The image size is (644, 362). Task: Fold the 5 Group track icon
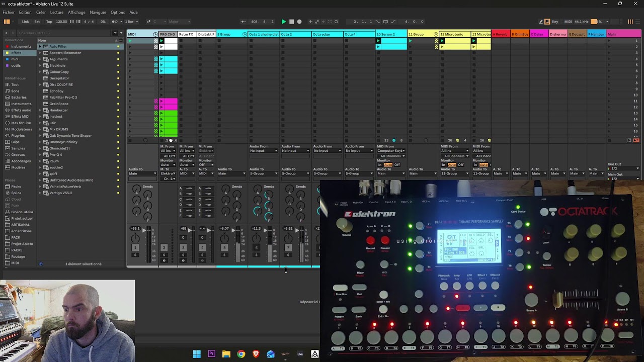point(245,34)
